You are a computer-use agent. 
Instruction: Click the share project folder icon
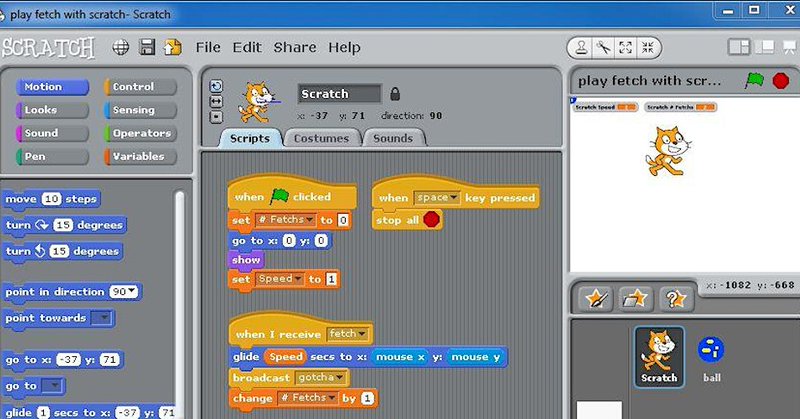pyautogui.click(x=173, y=47)
